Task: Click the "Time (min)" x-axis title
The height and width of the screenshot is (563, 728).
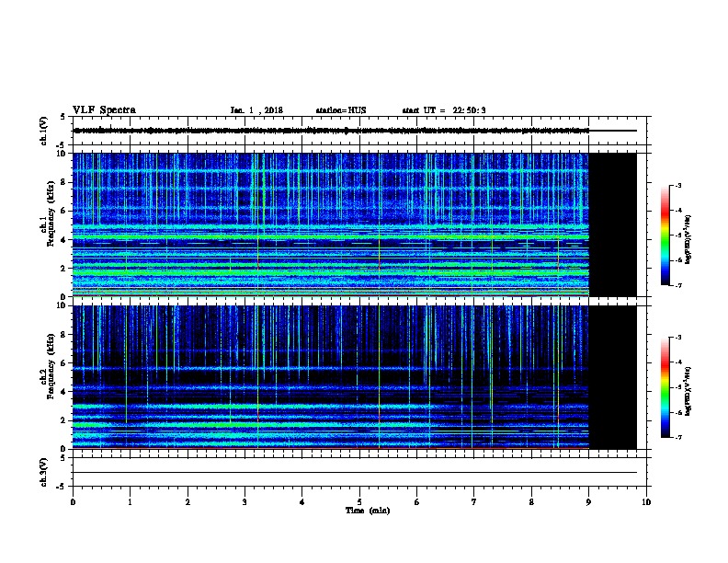Action: coord(368,511)
